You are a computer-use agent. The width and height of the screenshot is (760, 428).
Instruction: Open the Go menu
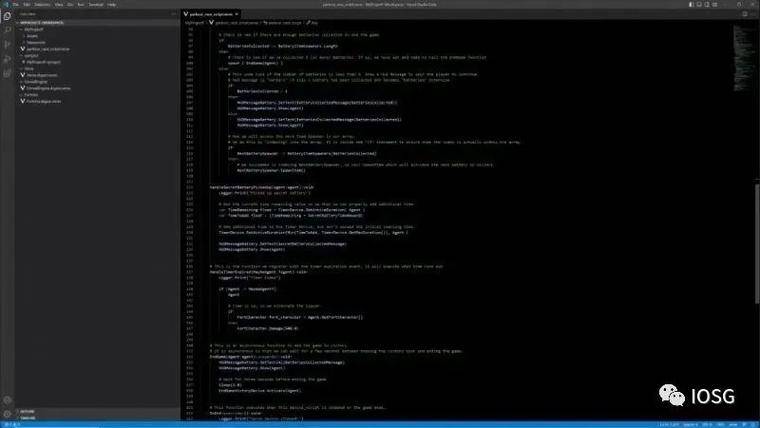70,4
